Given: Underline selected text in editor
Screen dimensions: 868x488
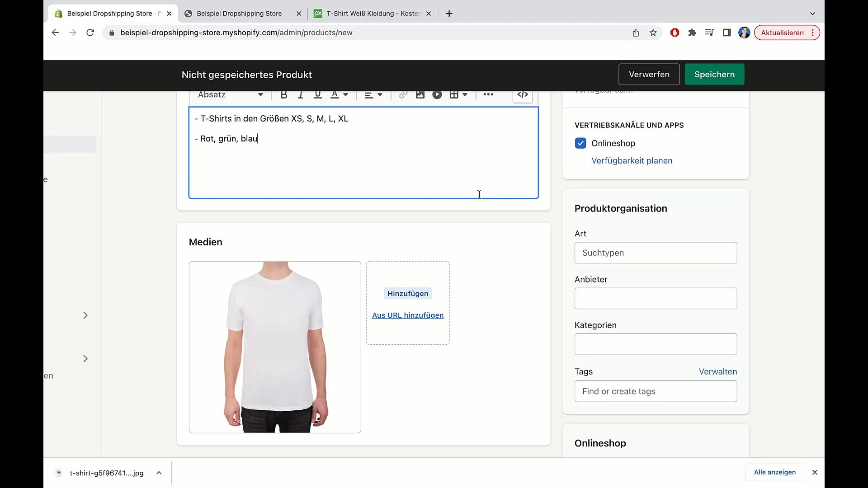Looking at the screenshot, I should point(318,95).
